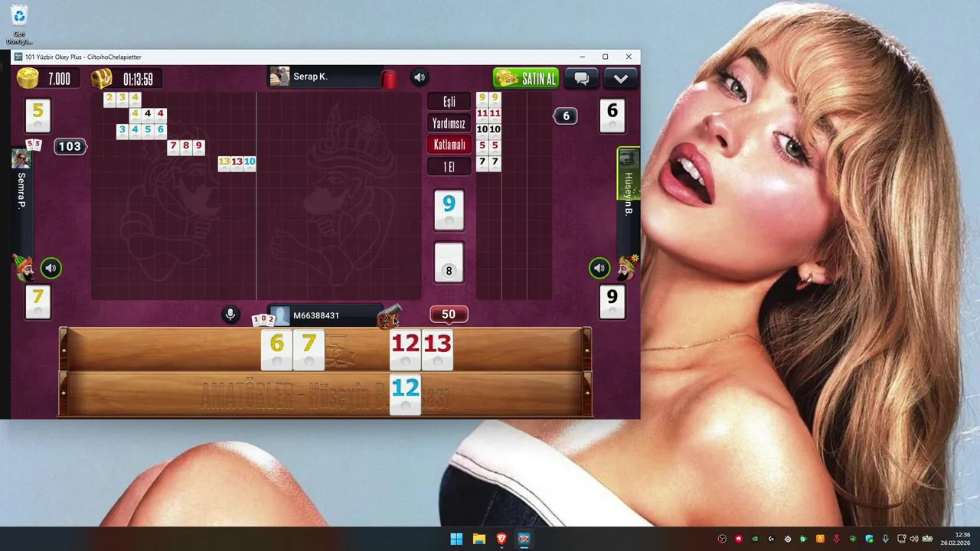
Task: Open the gold coins balance icon
Action: [28, 78]
